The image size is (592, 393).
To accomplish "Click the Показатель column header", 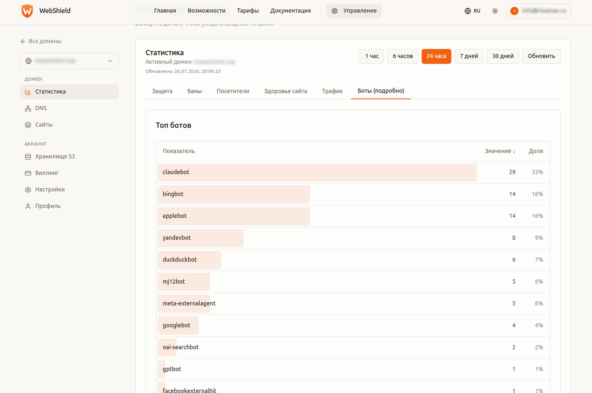I will (x=179, y=151).
